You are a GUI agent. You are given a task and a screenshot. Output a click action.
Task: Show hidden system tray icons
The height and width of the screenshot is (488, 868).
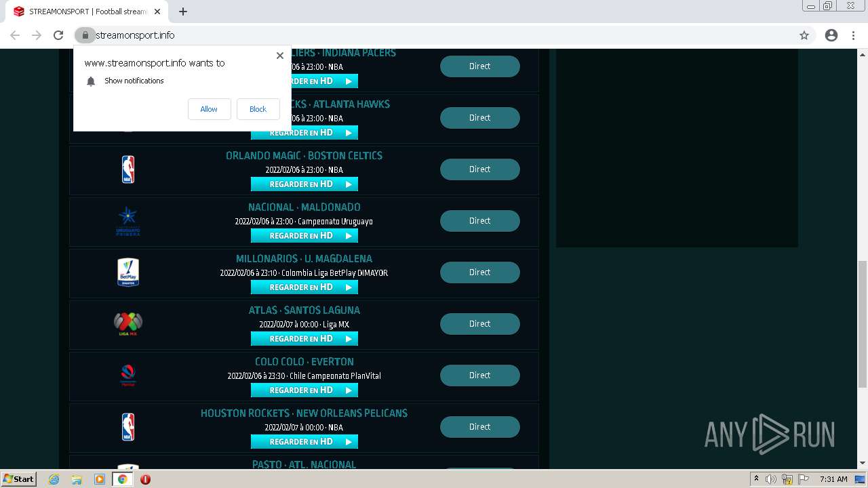click(756, 479)
